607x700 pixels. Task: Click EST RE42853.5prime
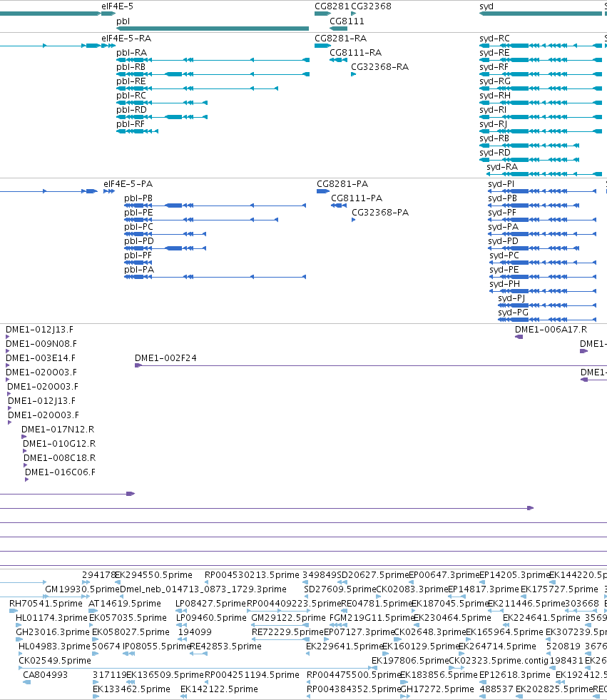click(198, 654)
